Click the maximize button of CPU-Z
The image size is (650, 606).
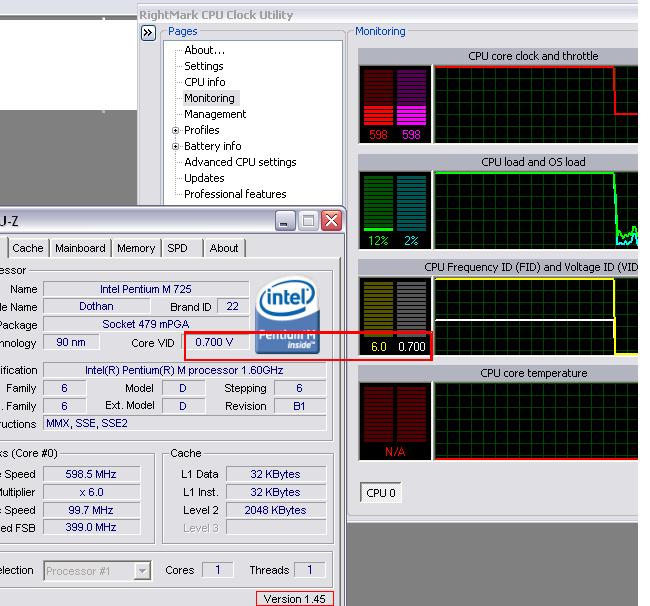tap(308, 221)
